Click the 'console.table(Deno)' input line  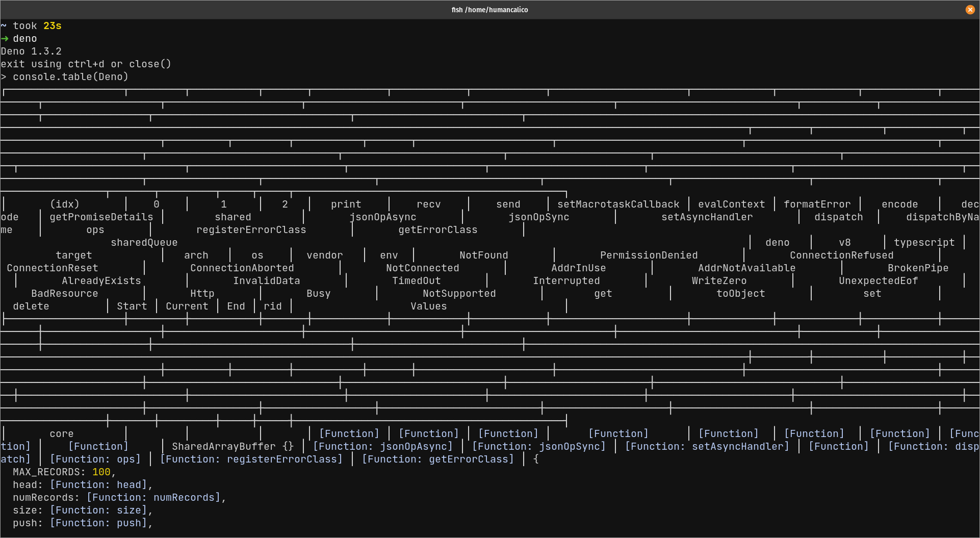[x=70, y=76]
